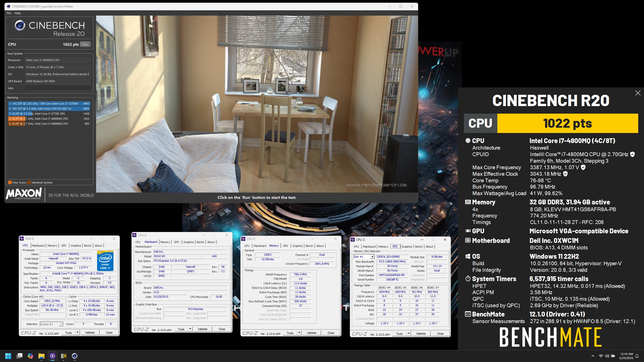The height and width of the screenshot is (362, 644).
Task: Click CPU-Z icon in SPD window title bar
Action: (353, 240)
